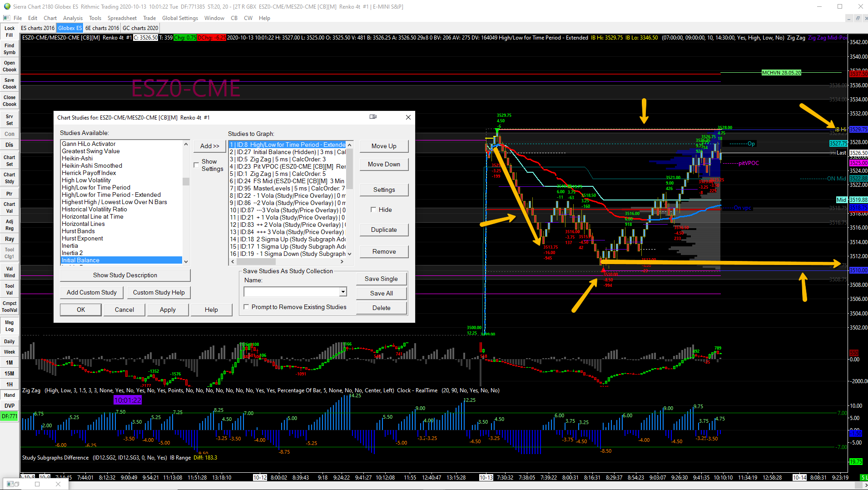Click the Cmpct ToolVal toolbar button
The height and width of the screenshot is (490, 868).
[10, 306]
